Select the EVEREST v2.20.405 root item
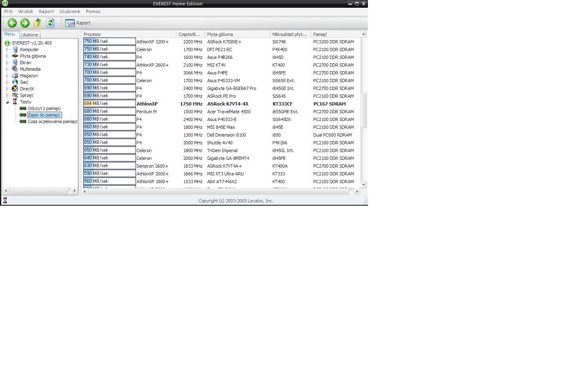The image size is (588, 368). pos(32,43)
